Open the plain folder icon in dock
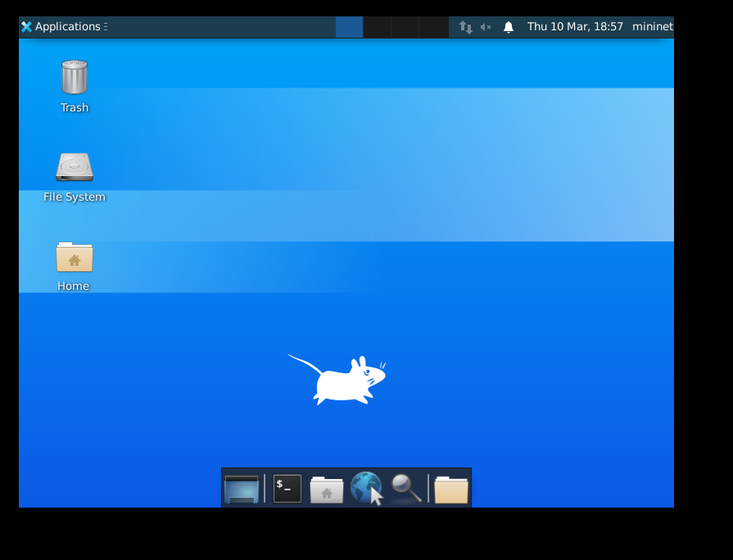 (451, 490)
